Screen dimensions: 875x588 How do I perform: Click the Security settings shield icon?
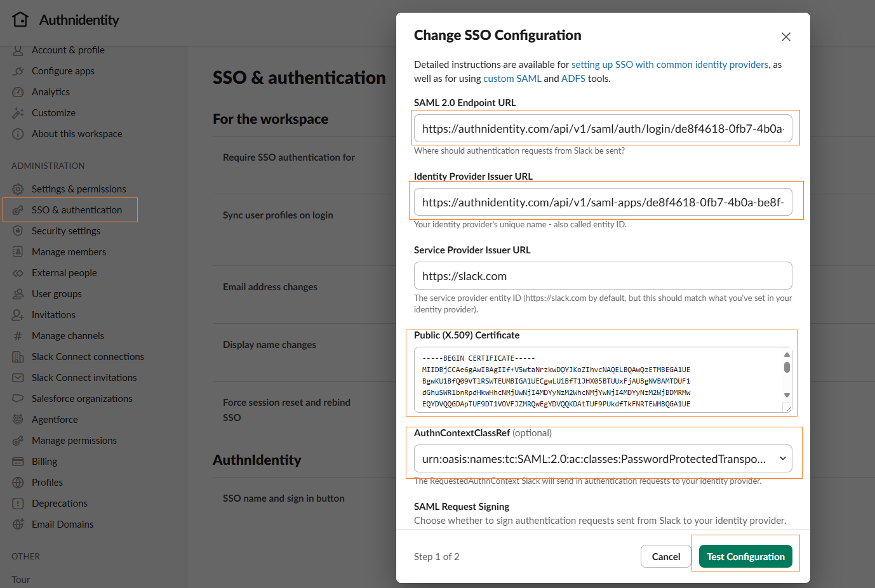18,231
